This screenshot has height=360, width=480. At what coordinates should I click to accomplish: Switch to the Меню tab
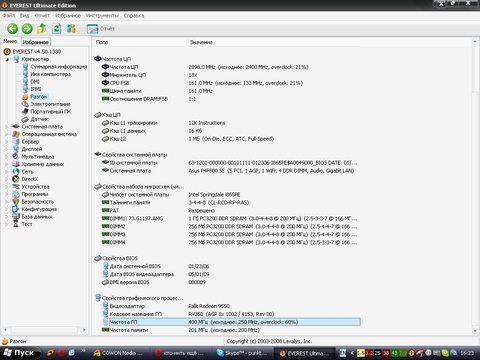[10, 41]
